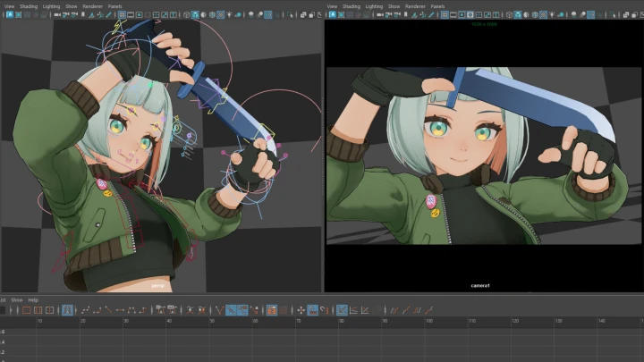Viewport: 644px width, 362px height.
Task: Toggle use all lights in persp panel
Action: coord(229,15)
